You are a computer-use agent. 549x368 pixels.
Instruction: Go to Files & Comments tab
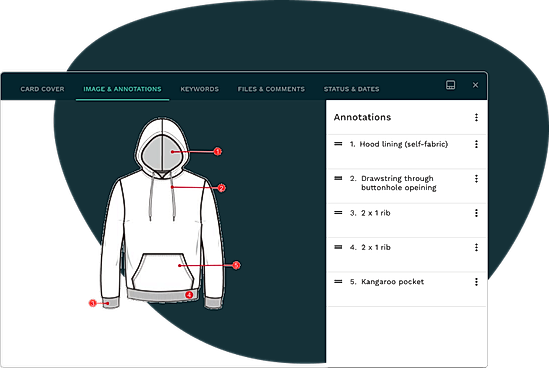[271, 89]
